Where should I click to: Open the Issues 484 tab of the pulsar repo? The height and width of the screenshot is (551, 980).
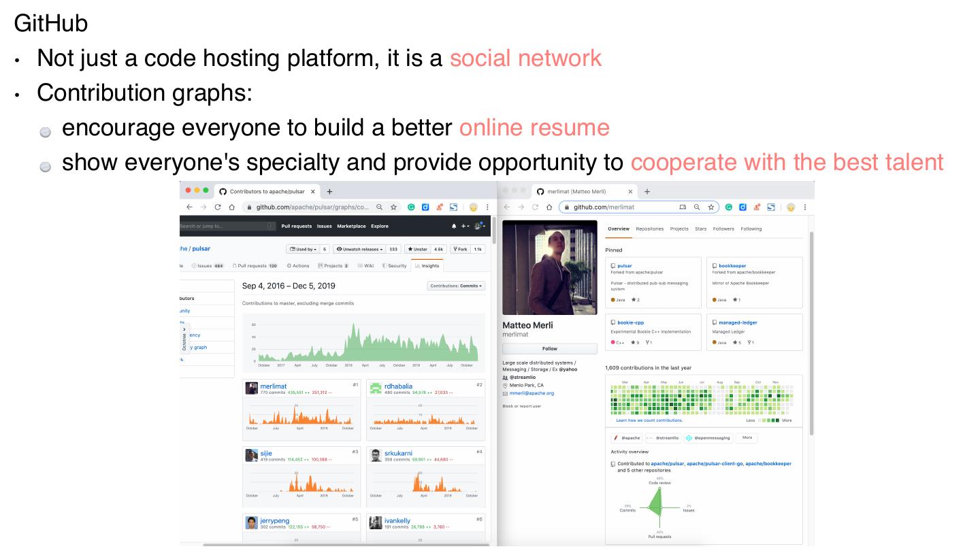click(208, 266)
